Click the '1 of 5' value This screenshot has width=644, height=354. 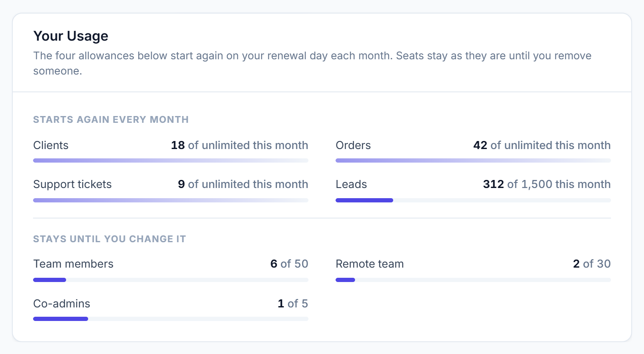tap(293, 304)
